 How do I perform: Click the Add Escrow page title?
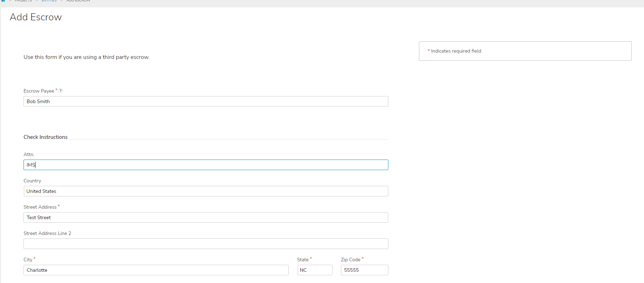[x=35, y=17]
